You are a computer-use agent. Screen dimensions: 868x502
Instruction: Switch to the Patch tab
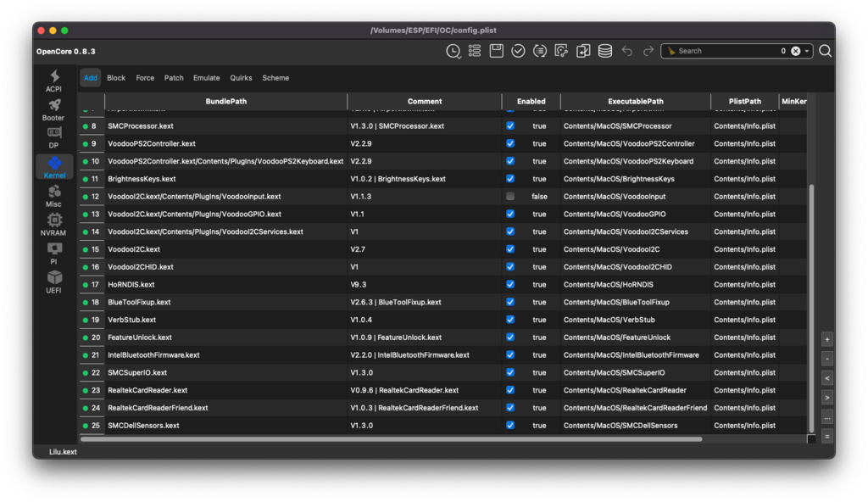pyautogui.click(x=174, y=78)
